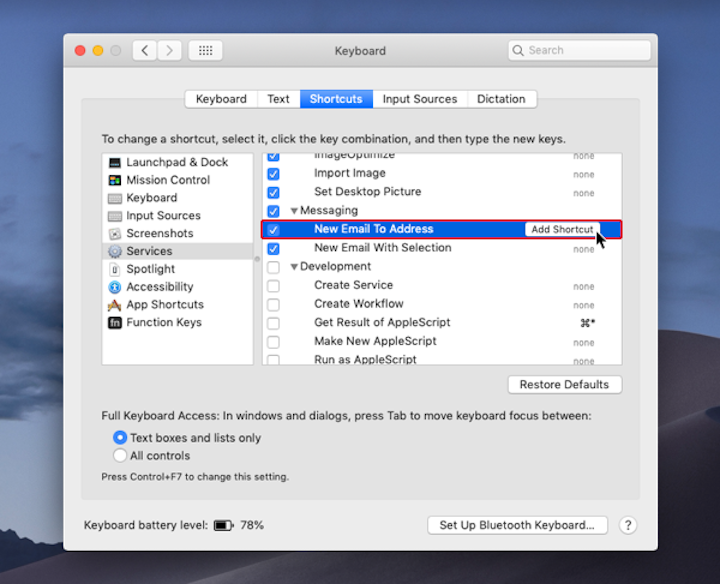Select the Create Service row text

point(354,285)
